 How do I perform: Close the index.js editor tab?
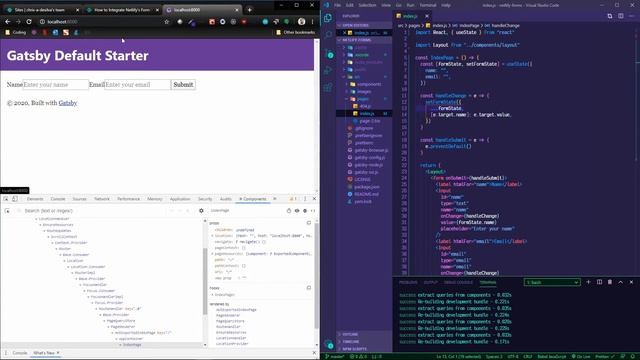coord(427,16)
